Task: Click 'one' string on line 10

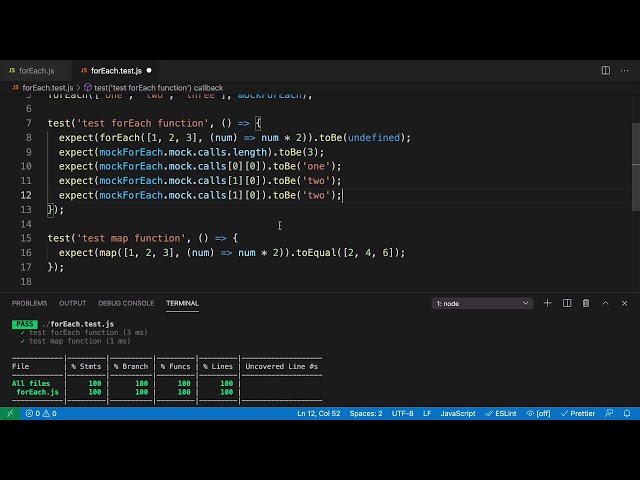Action: [x=316, y=167]
